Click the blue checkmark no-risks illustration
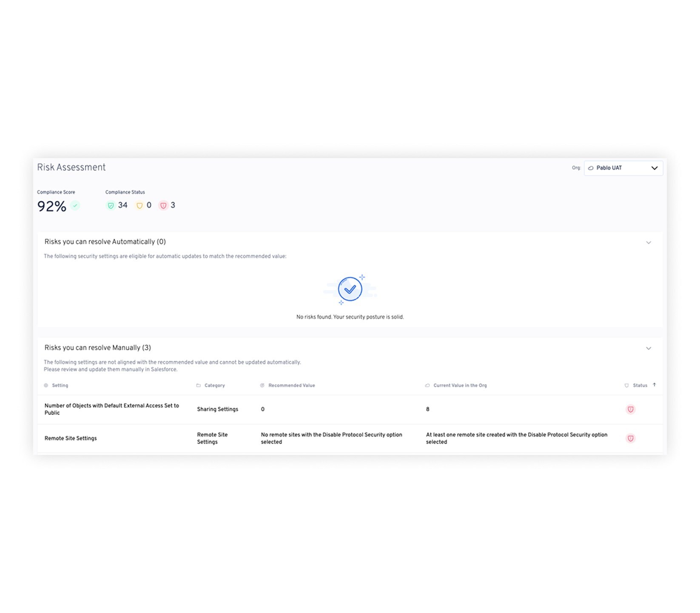The width and height of the screenshot is (700, 613). click(350, 289)
